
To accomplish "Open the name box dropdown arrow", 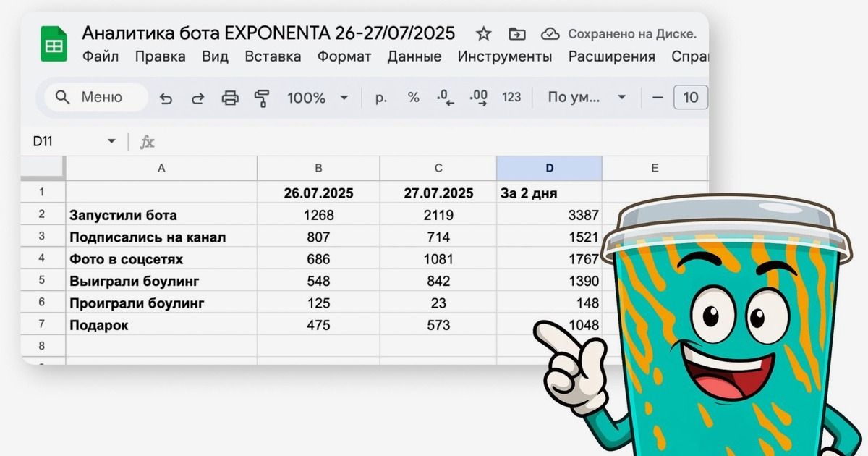I will tap(111, 142).
